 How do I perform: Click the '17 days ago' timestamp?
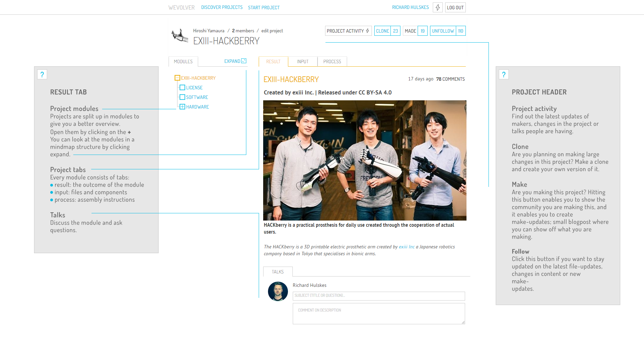tap(421, 79)
